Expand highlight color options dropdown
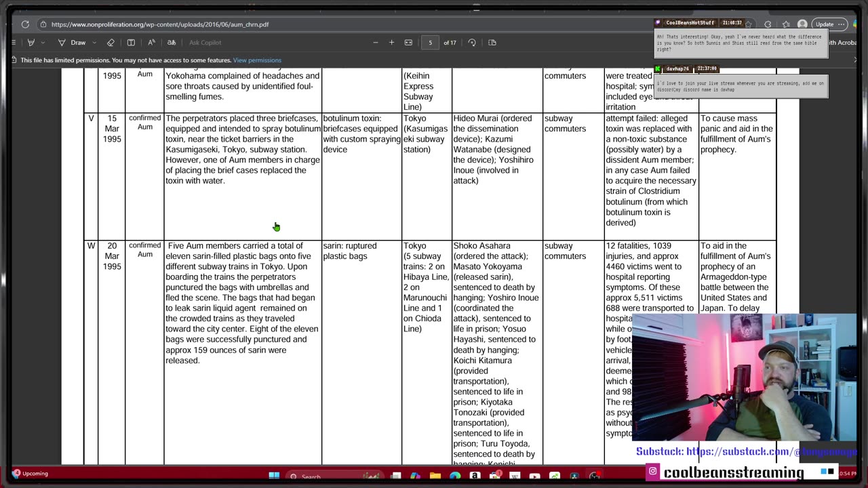 coord(43,43)
